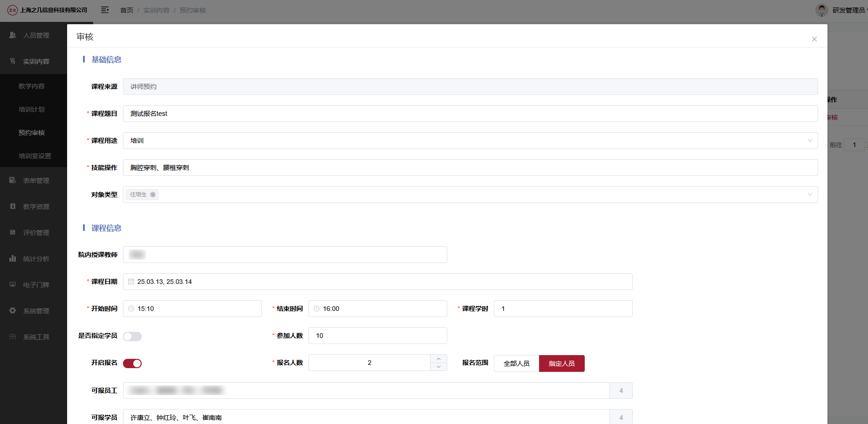The height and width of the screenshot is (424, 868).
Task: Click the 统计分析 chart icon
Action: [x=13, y=258]
